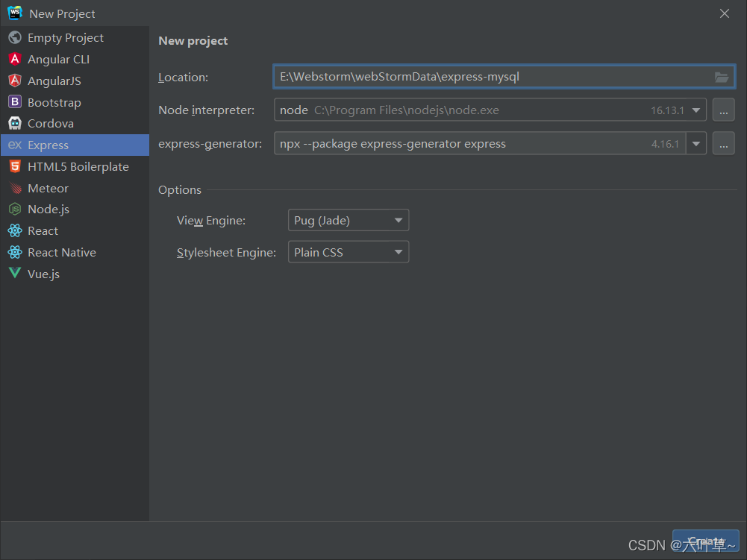The image size is (747, 560).
Task: Click browse button beside Node interpreter
Action: pos(723,110)
